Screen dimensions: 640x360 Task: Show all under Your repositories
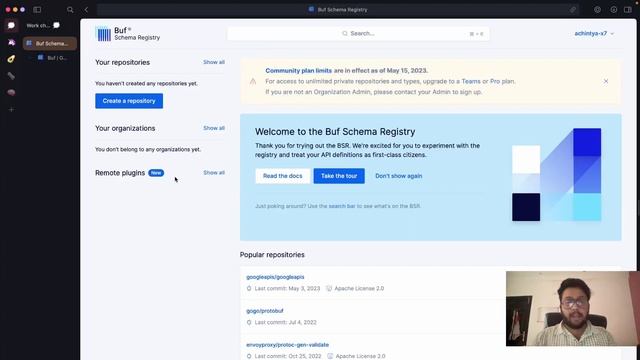(214, 62)
